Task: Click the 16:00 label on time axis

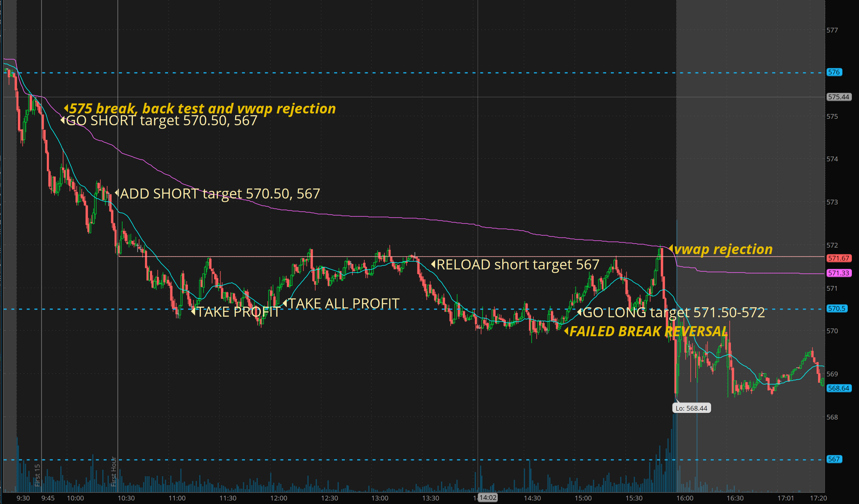Action: click(x=685, y=498)
